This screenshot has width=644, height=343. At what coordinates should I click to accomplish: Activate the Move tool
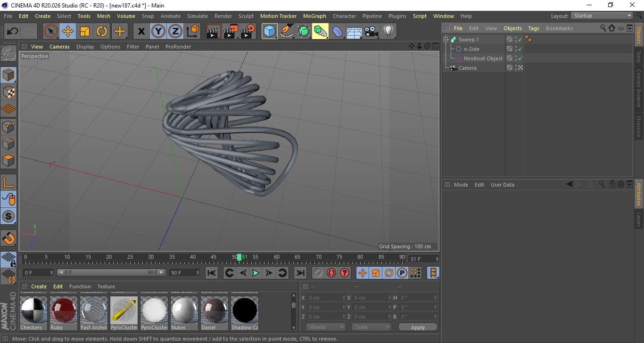point(68,32)
